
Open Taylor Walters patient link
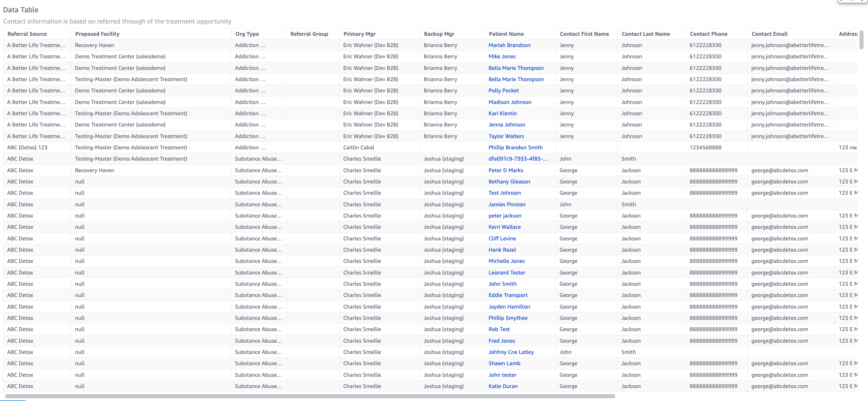pyautogui.click(x=506, y=136)
